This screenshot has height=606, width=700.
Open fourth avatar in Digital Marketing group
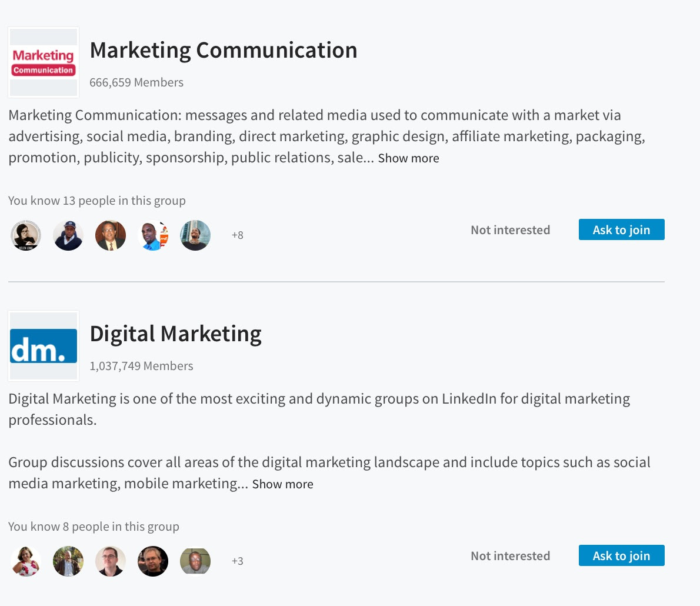153,561
